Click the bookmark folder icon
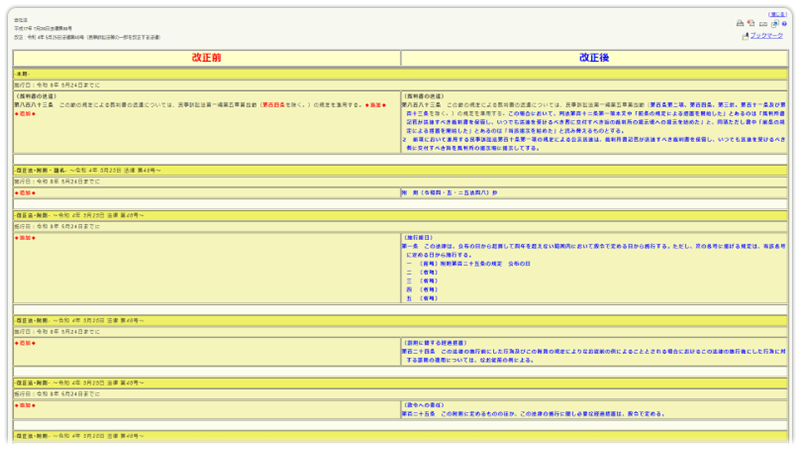This screenshot has height=450, width=800. pos(745,36)
